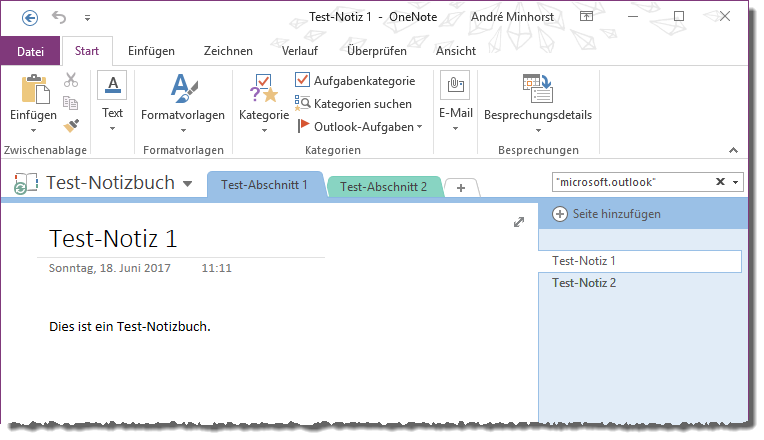Open the Datei menu
The width and height of the screenshot is (764, 440).
click(30, 51)
